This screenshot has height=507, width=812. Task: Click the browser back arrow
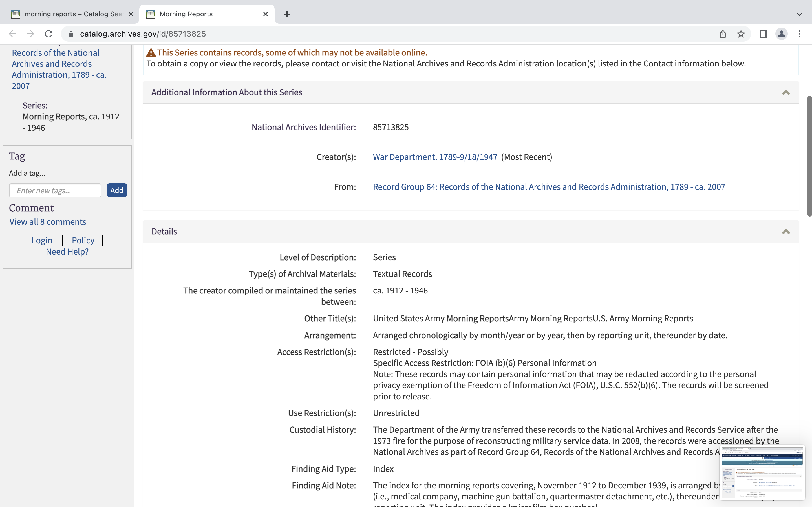click(12, 34)
